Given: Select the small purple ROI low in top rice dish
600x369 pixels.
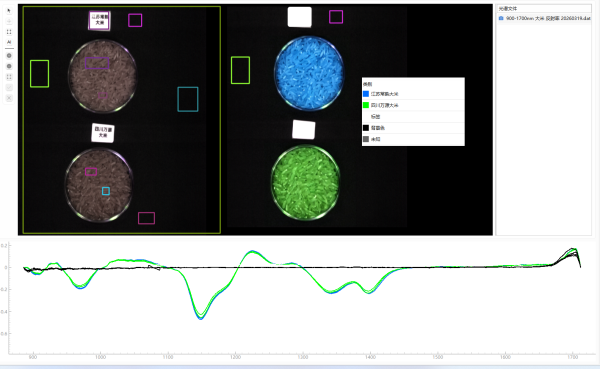Looking at the screenshot, I should (103, 95).
